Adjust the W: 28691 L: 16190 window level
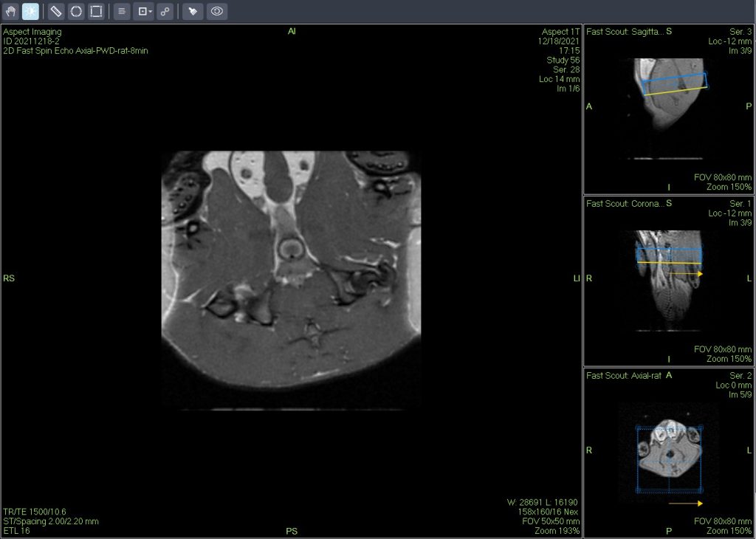Screen dimensions: 756x539 (x=542, y=504)
